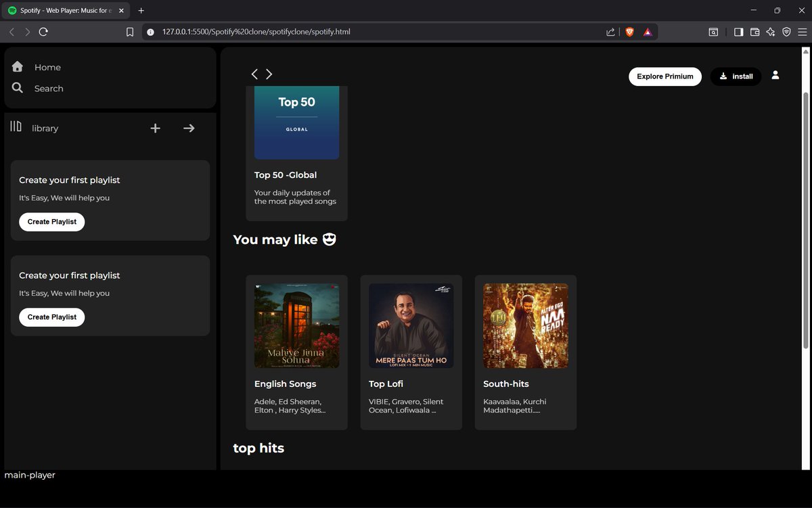Click the 'English Songs' card title
This screenshot has width=812, height=508.
tap(286, 384)
